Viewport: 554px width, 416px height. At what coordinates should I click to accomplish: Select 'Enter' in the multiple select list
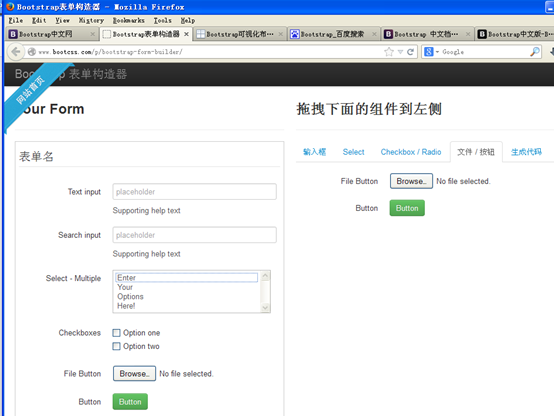click(187, 277)
